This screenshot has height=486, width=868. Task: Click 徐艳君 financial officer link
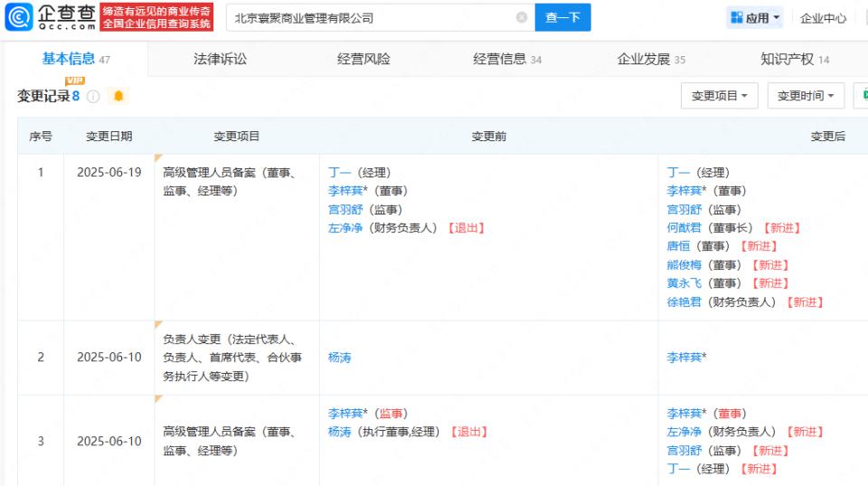(x=684, y=302)
